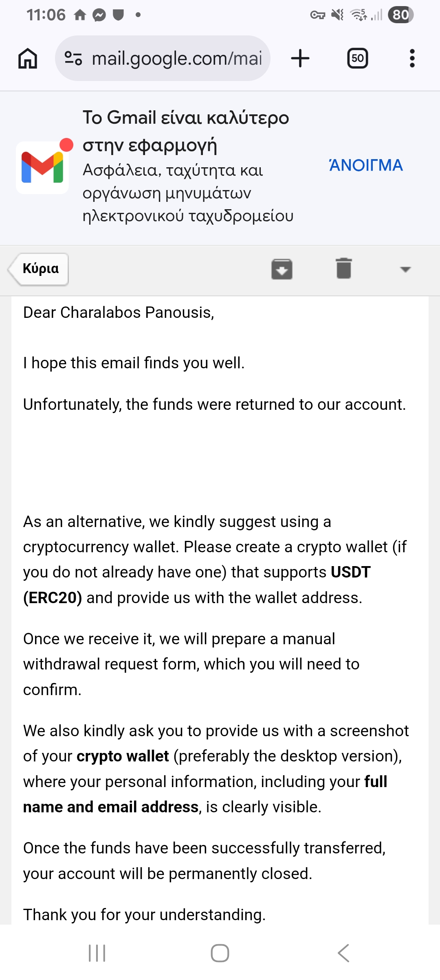Image resolution: width=440 pixels, height=980 pixels.
Task: Tap the Gmail app logo
Action: 42,167
